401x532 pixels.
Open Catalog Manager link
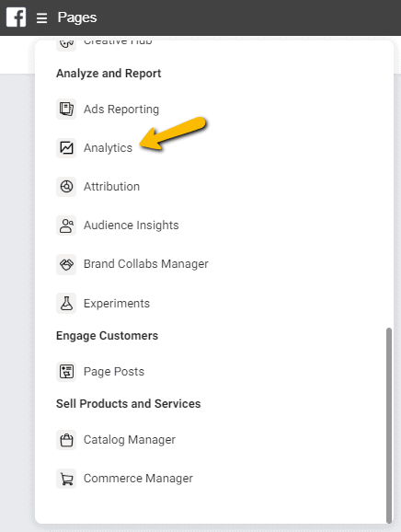[x=130, y=440]
